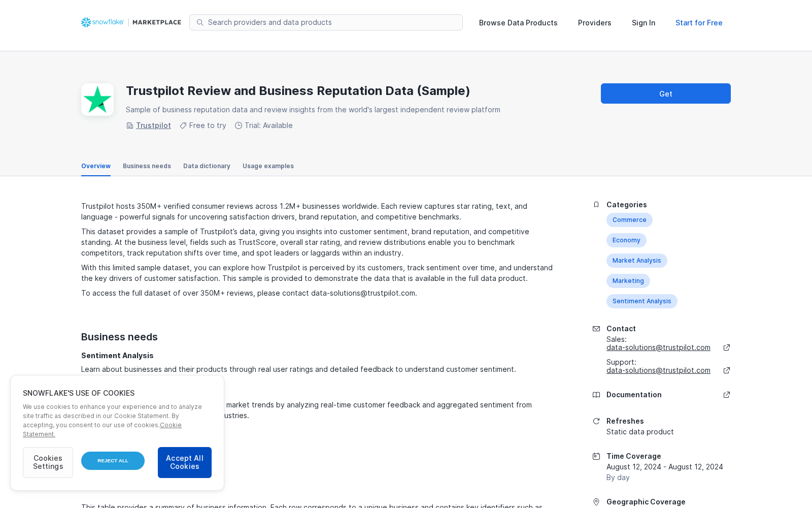The height and width of the screenshot is (508, 812).
Task: Click the page title "Trustpilot Review and Business Reputation Data (Sample)"
Action: (x=298, y=91)
